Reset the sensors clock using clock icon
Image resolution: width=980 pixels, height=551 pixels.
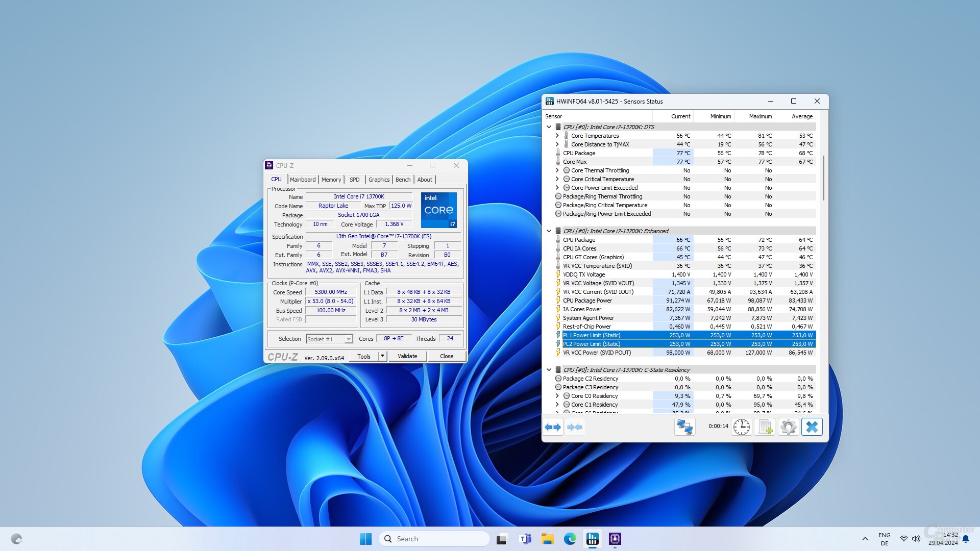coord(741,427)
